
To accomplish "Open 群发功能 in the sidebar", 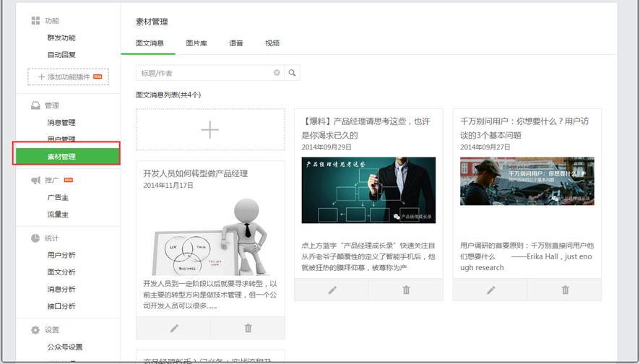I will (61, 38).
